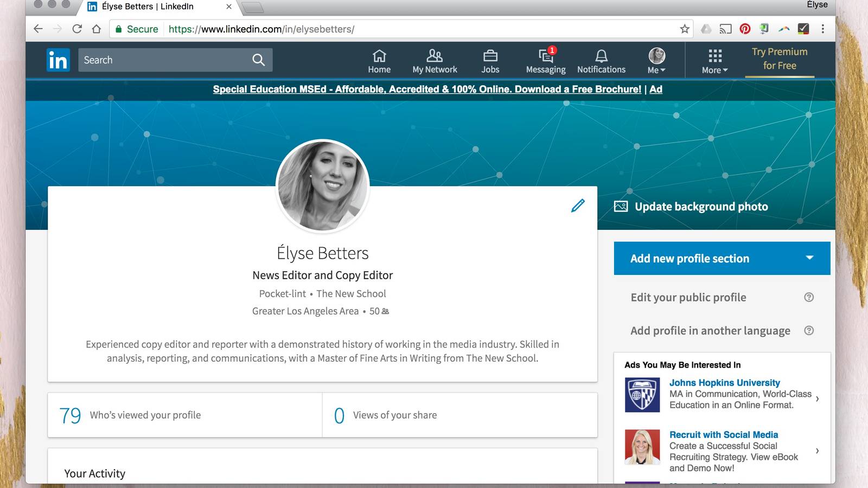
Task: View Views of your share stats
Action: 459,415
